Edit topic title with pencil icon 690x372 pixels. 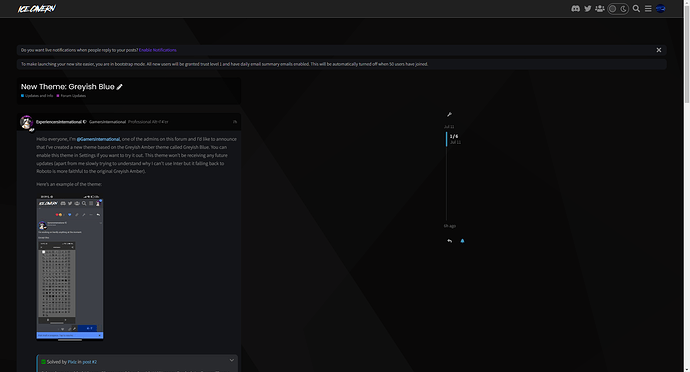[x=119, y=87]
